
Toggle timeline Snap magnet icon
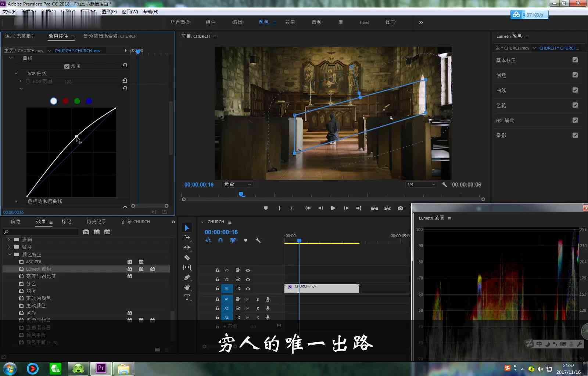point(220,240)
